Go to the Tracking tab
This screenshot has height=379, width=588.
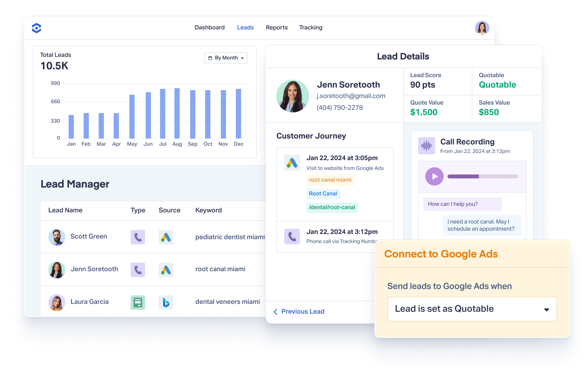(311, 27)
